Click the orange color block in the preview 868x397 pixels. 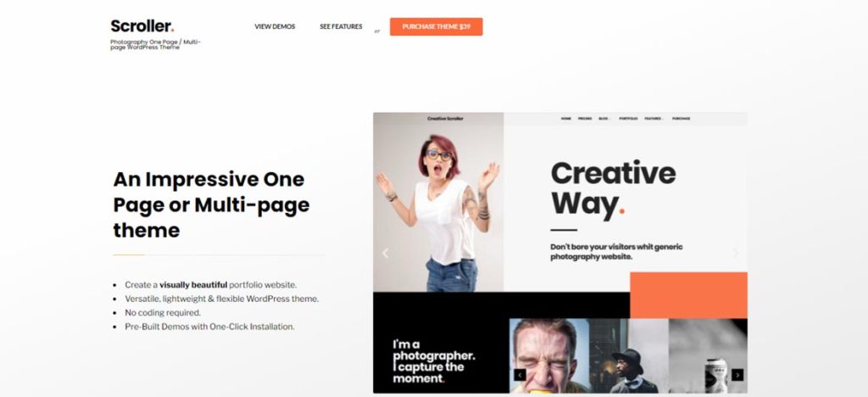pyautogui.click(x=688, y=295)
